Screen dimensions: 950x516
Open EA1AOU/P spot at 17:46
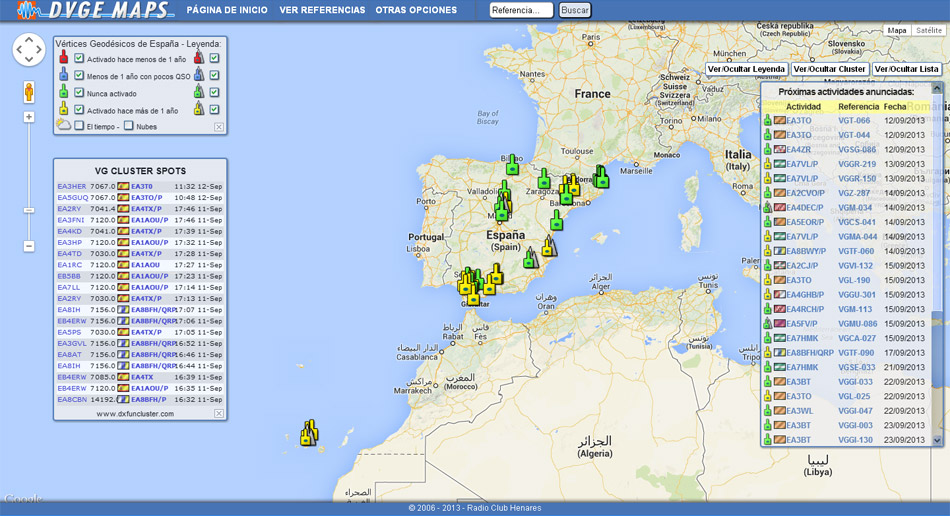coord(150,220)
